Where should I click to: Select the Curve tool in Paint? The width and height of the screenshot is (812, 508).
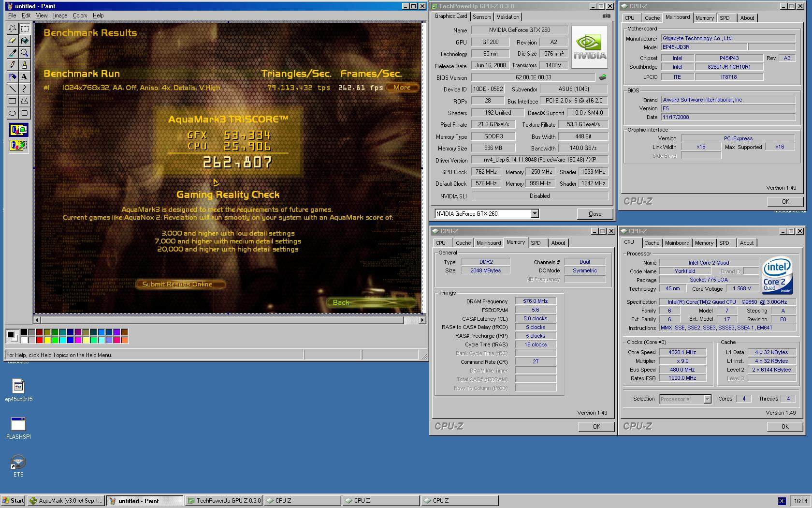point(24,89)
